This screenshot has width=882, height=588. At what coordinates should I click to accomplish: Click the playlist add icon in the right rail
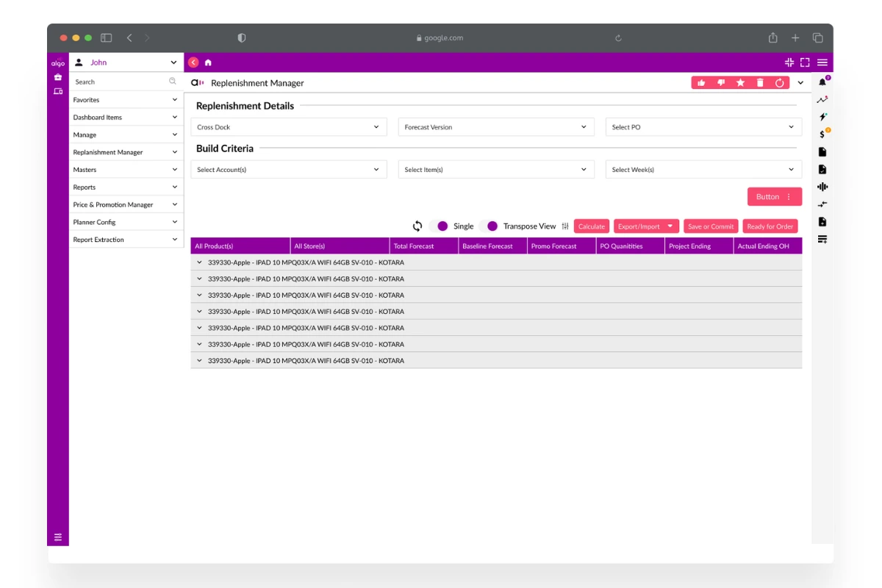[x=822, y=240]
